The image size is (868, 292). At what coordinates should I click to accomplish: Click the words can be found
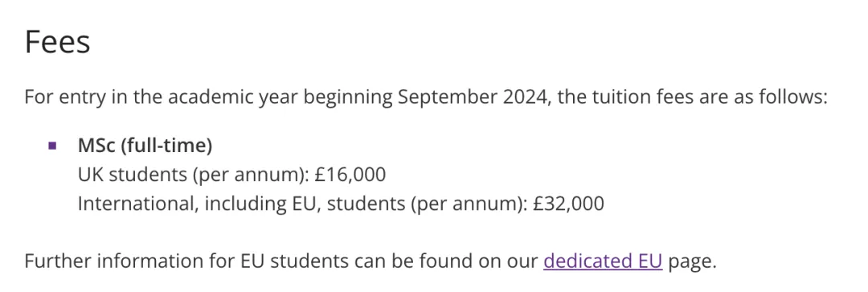407,261
